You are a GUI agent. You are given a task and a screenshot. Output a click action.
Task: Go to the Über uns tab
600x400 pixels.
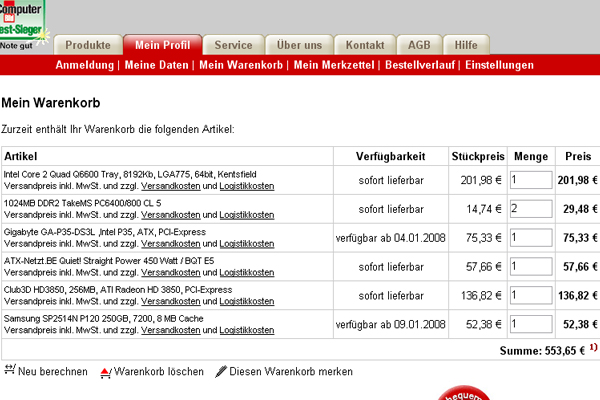click(299, 45)
